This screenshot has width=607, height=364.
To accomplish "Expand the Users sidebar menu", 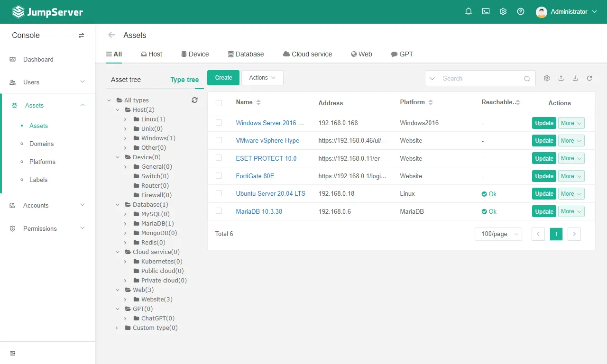I will [x=47, y=82].
